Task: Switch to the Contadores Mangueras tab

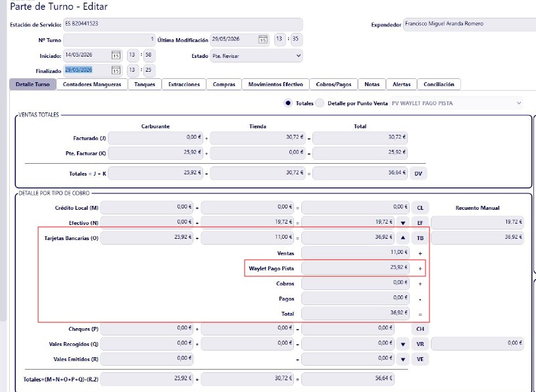Action: pyautogui.click(x=92, y=84)
